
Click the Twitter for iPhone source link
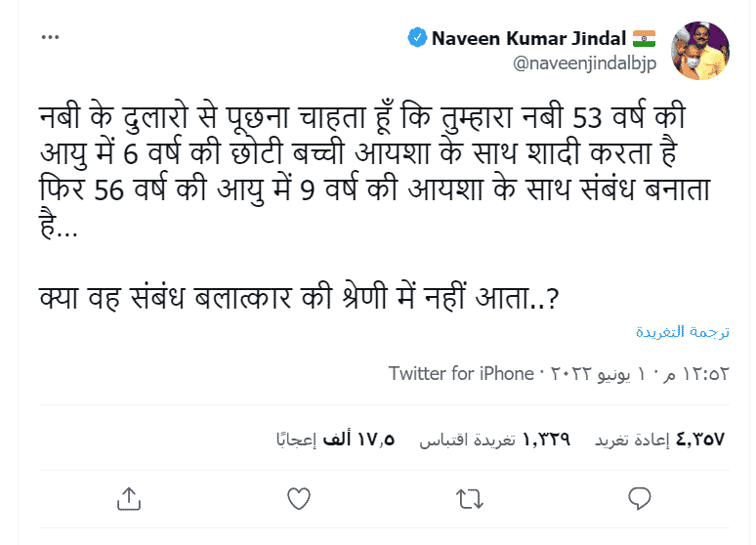pos(460,374)
